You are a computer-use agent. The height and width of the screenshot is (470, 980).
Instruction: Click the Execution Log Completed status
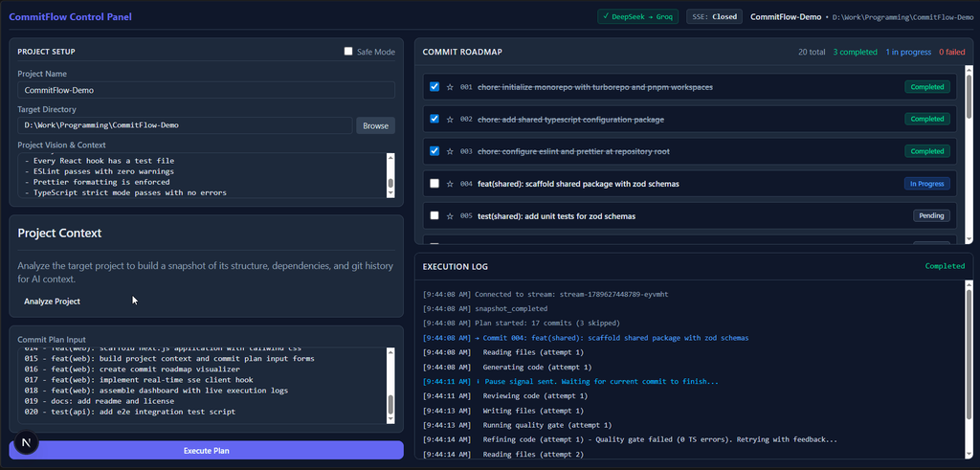tap(945, 266)
